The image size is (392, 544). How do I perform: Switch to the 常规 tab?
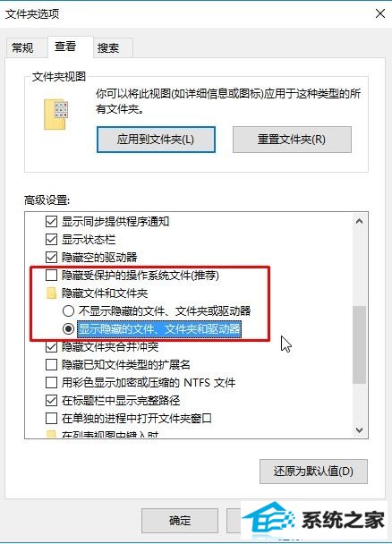pyautogui.click(x=23, y=47)
